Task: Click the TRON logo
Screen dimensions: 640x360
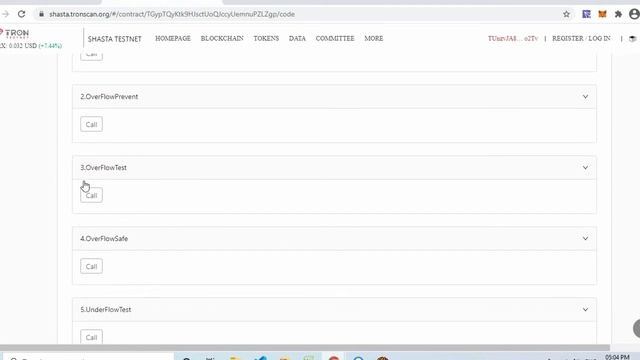Action: (x=15, y=33)
